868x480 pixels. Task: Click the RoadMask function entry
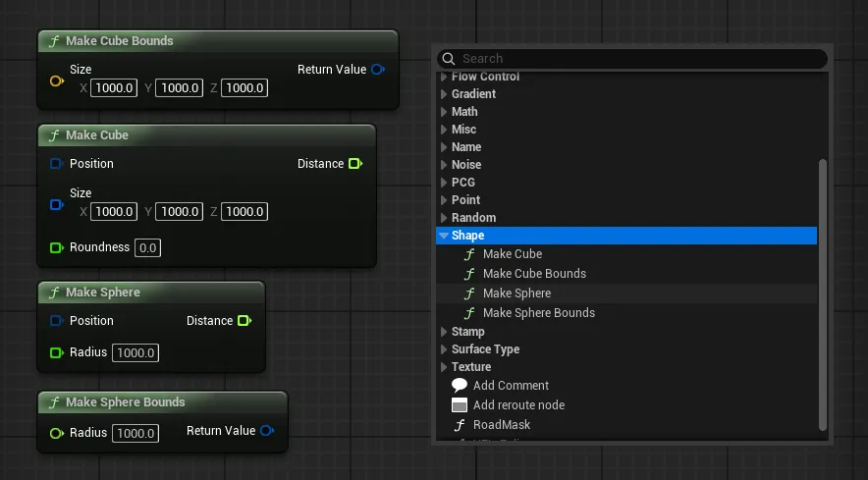tap(501, 425)
